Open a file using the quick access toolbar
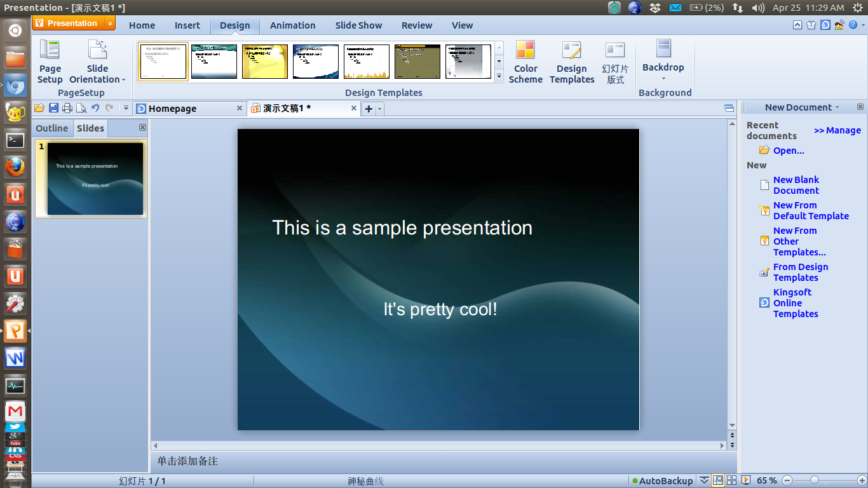 [39, 108]
